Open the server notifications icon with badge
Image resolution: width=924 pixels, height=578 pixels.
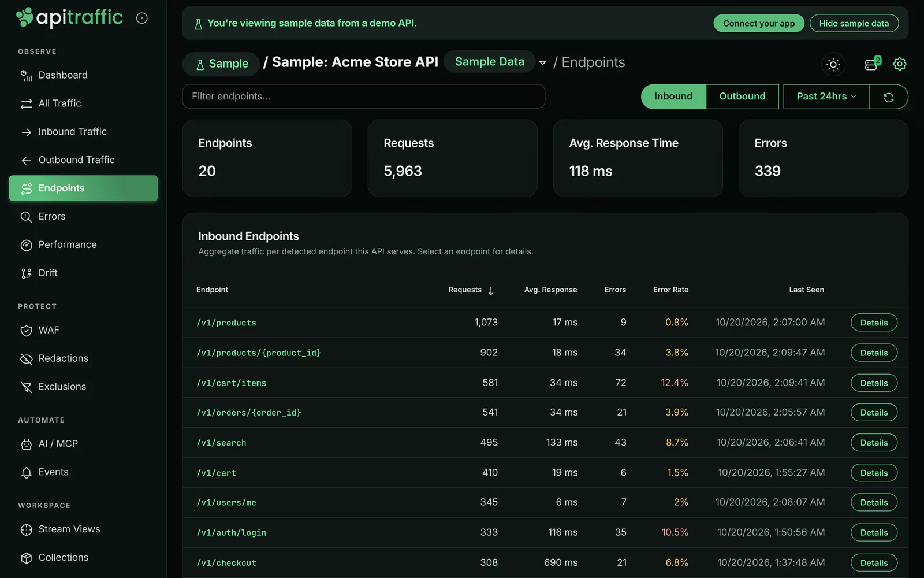click(x=872, y=64)
